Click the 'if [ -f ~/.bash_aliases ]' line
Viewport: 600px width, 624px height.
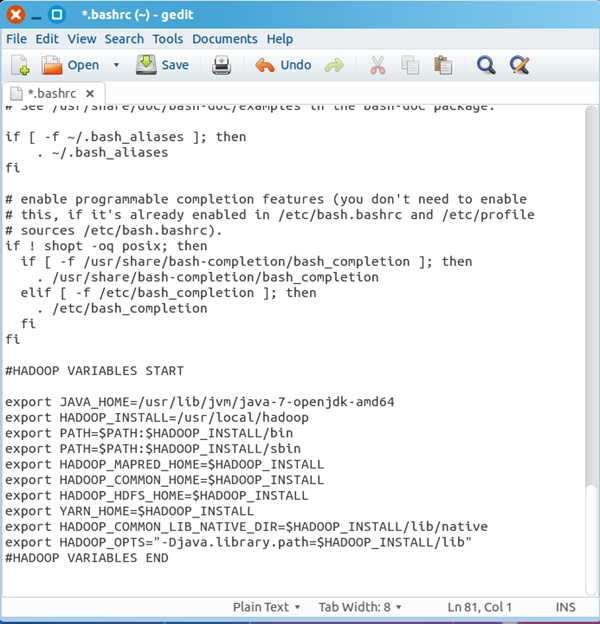tap(126, 137)
